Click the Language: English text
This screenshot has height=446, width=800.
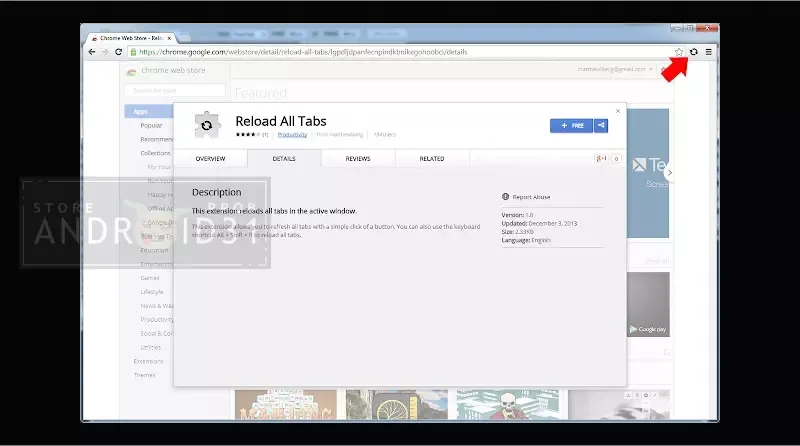click(x=526, y=240)
